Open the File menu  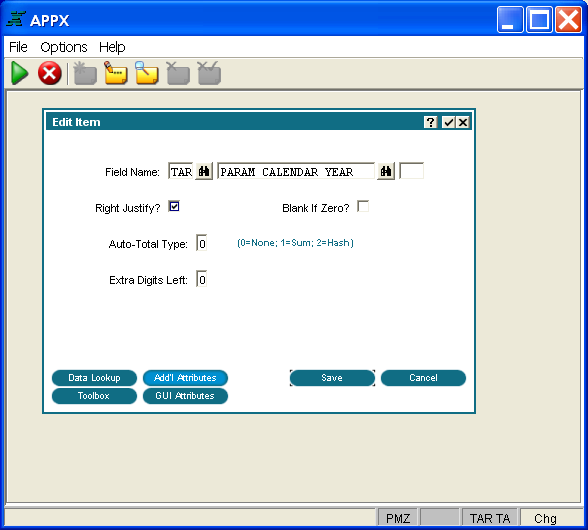18,47
